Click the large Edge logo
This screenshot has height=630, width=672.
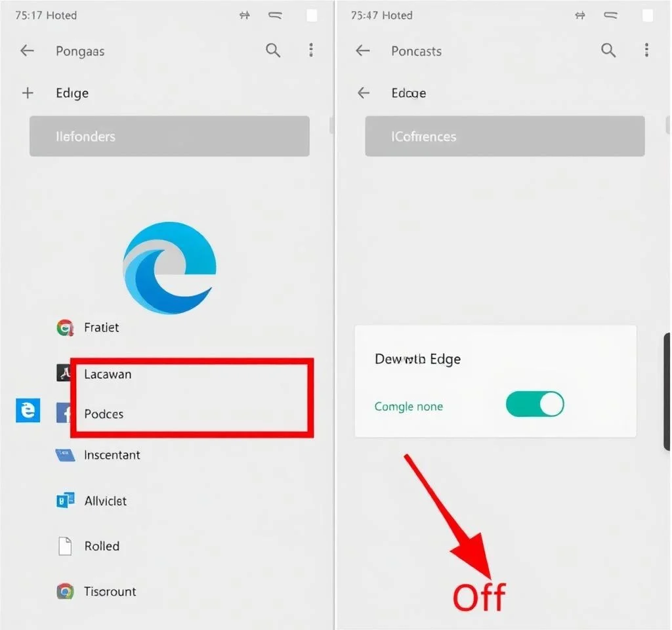[170, 268]
